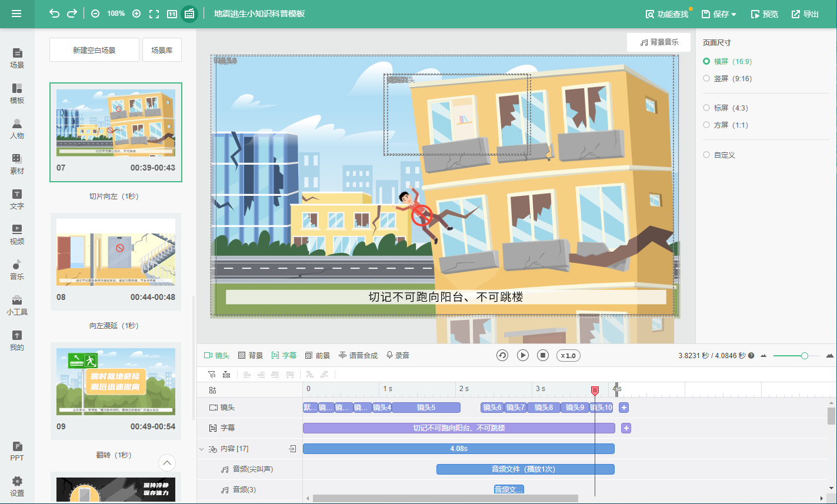Select scene 09 thumbnail

click(116, 390)
